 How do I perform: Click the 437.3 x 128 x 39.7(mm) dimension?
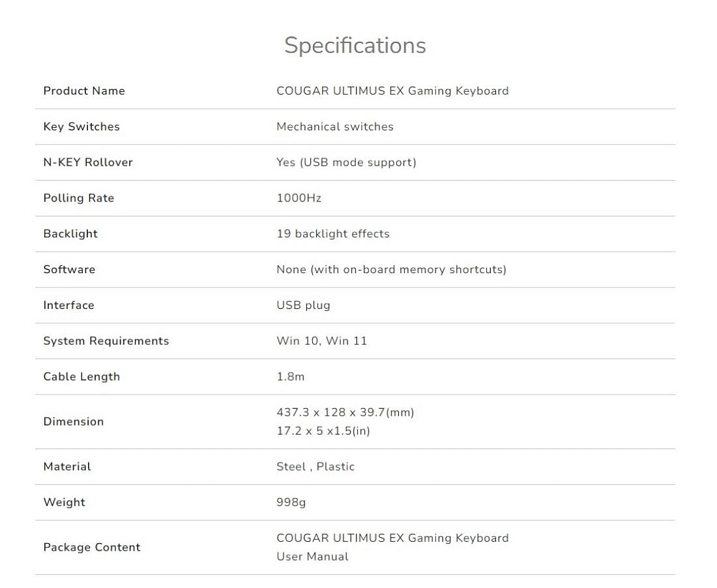click(x=345, y=413)
